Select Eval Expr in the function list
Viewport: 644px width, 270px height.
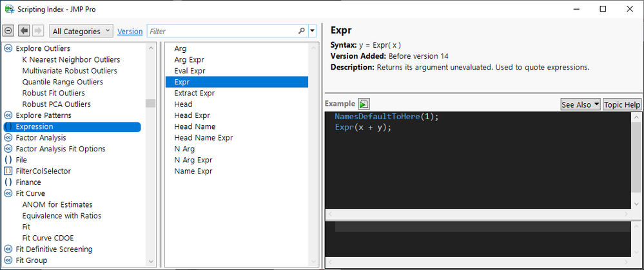[190, 71]
